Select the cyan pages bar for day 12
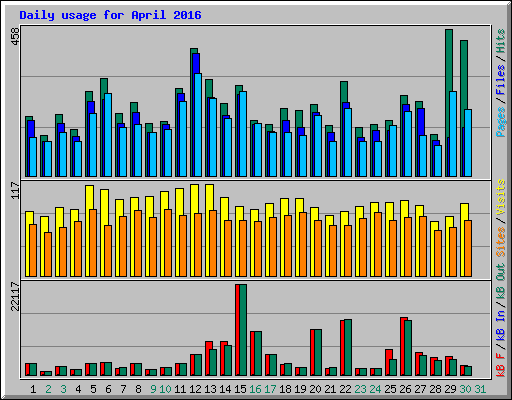 pyautogui.click(x=198, y=125)
